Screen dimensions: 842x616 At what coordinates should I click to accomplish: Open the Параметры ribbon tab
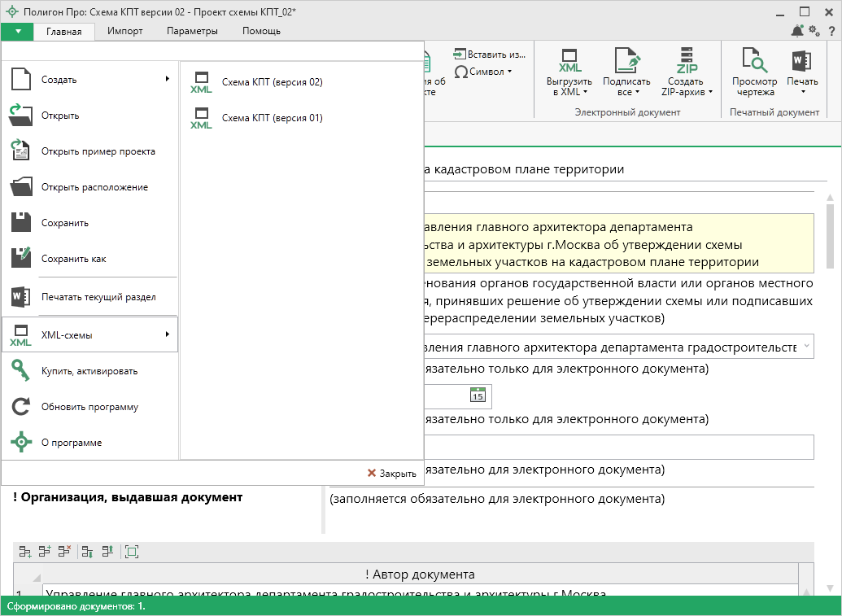pyautogui.click(x=192, y=31)
